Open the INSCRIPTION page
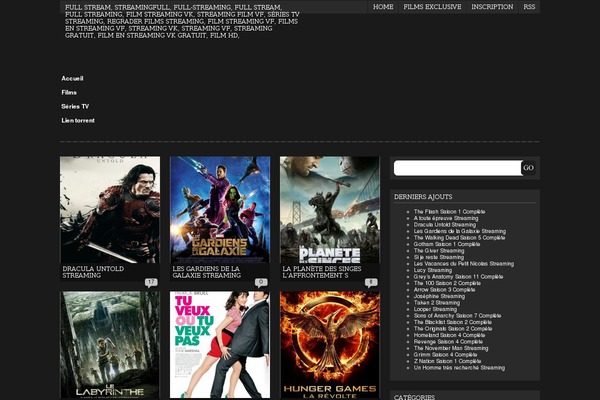 click(x=492, y=7)
